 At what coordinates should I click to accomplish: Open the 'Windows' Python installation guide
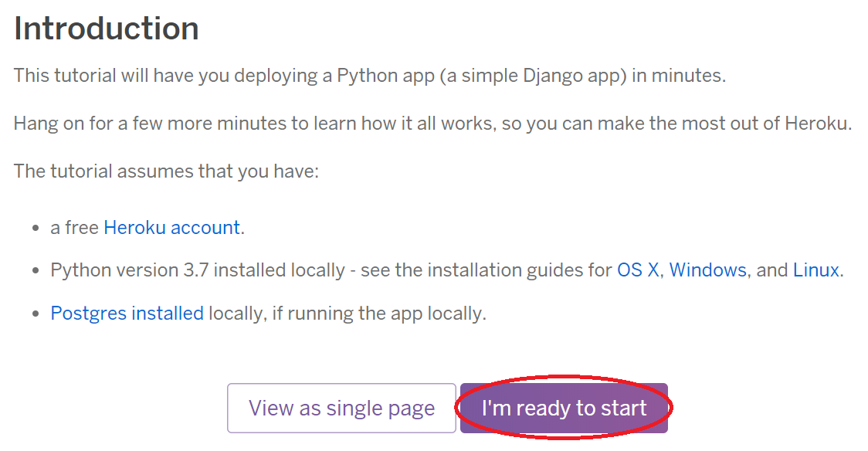(x=708, y=270)
